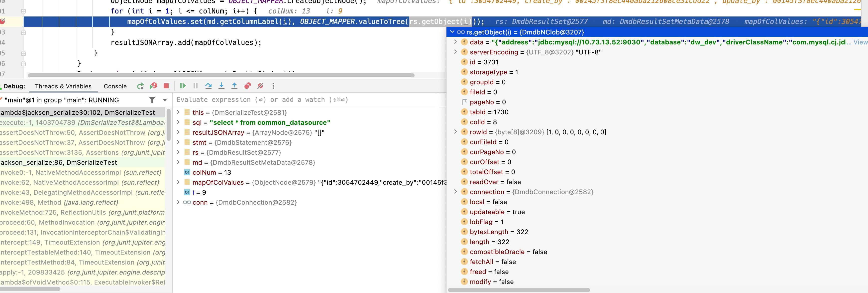Image resolution: width=868 pixels, height=293 pixels.
Task: Click the Step Over icon
Action: coord(208,86)
